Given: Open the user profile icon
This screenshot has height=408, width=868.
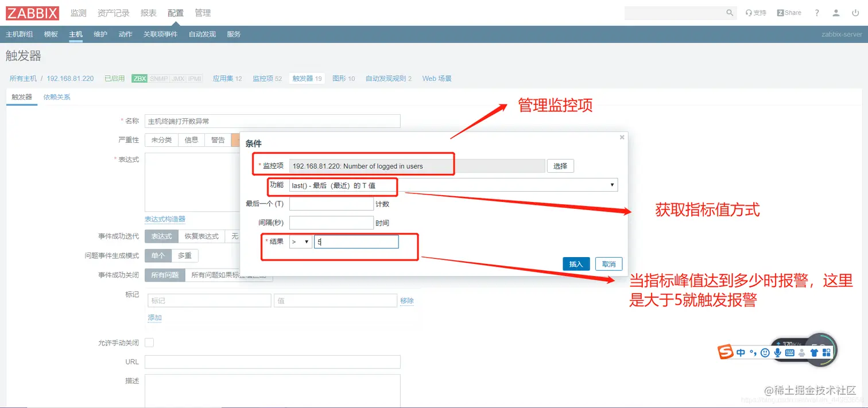Looking at the screenshot, I should (836, 13).
